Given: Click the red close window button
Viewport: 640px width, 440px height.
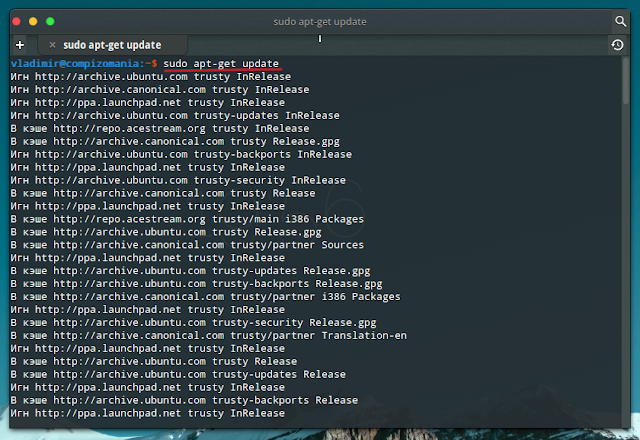Looking at the screenshot, I should point(17,21).
